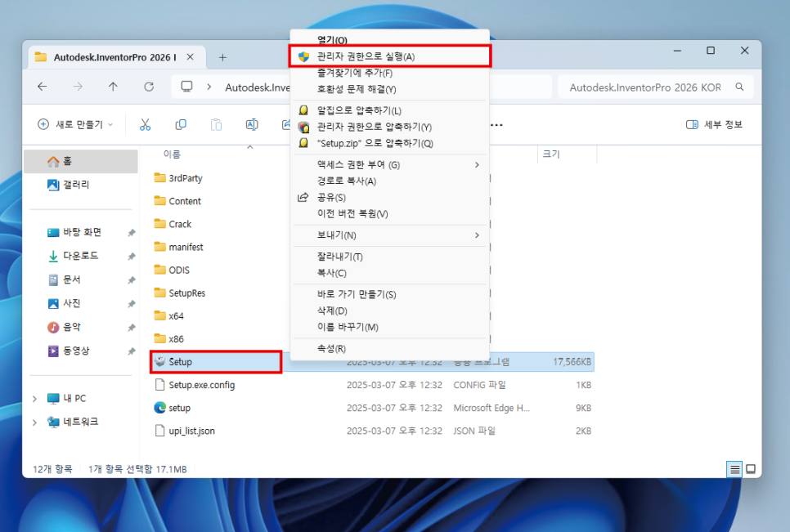Choose 복사(C) in context menu
Screen dimensions: 790x532
click(390, 273)
